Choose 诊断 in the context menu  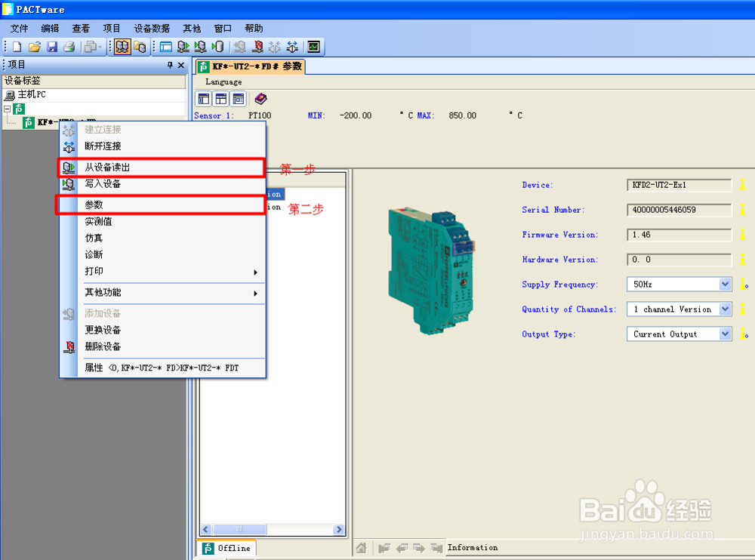coord(163,254)
